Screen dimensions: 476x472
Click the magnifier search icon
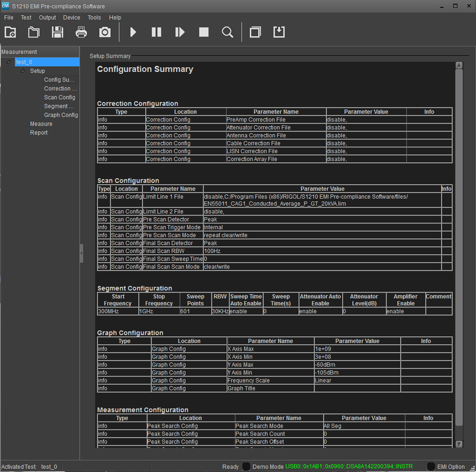click(x=227, y=32)
